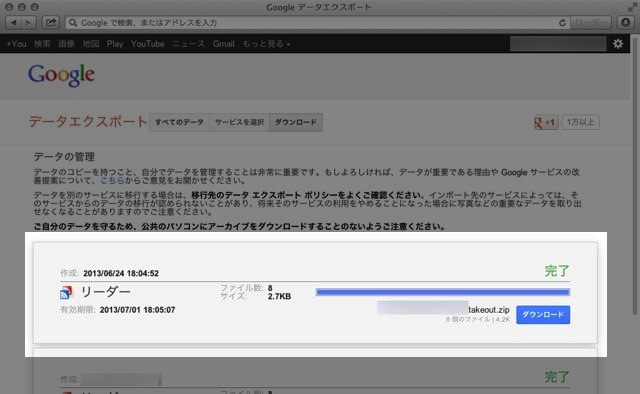Open 画像 in the Google bar
640x394 pixels.
tap(67, 44)
